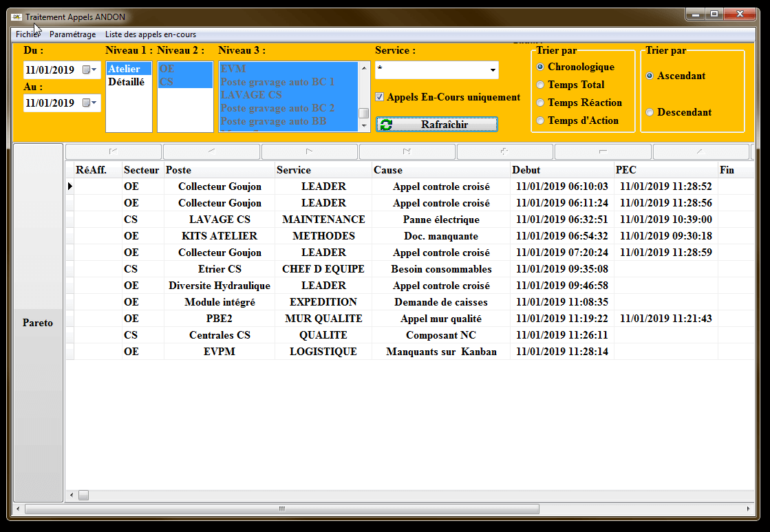
Task: Select Chronologique sort option
Action: [x=540, y=67]
